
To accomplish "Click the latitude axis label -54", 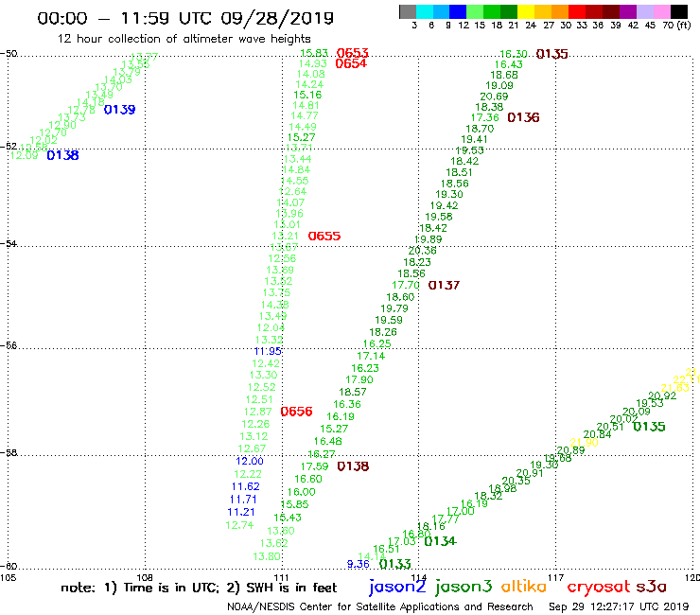I will [9, 243].
